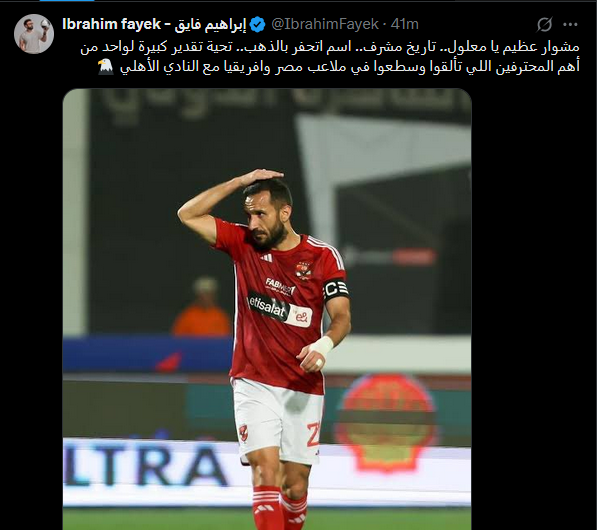Click the Al Ahly crest on the shirt
This screenshot has height=530, width=597.
(303, 270)
